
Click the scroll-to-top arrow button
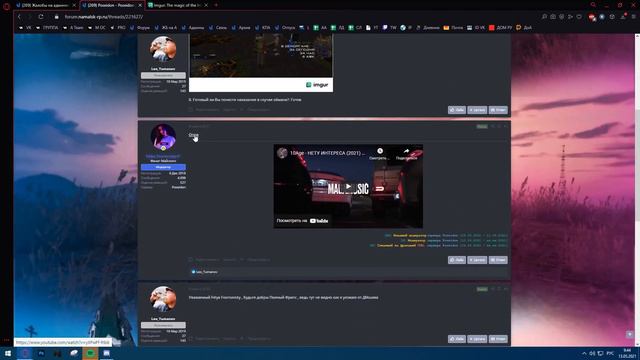[x=630, y=334]
